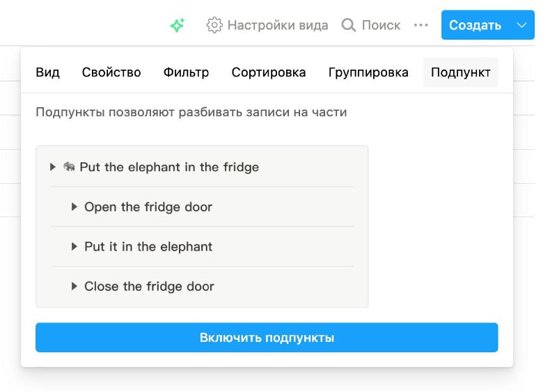Open the three-dots more options menu
Screen dimensions: 557x392
[x=421, y=25]
